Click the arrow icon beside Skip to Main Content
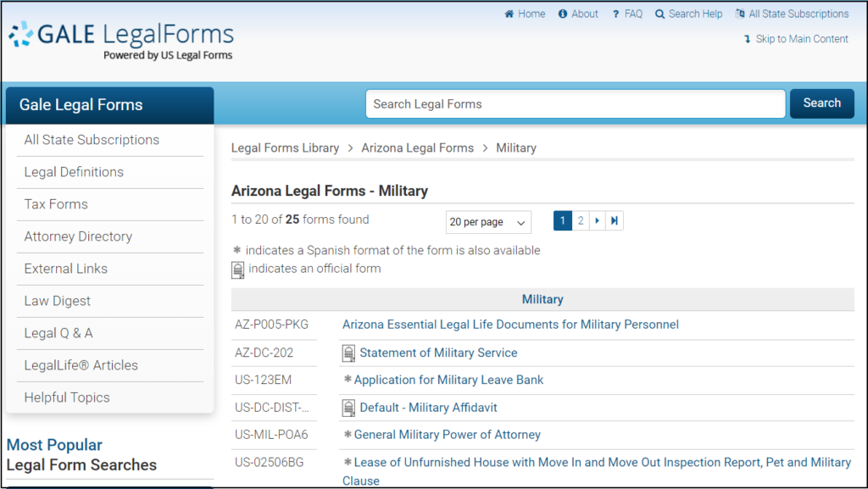Image resolution: width=868 pixels, height=489 pixels. (x=746, y=39)
